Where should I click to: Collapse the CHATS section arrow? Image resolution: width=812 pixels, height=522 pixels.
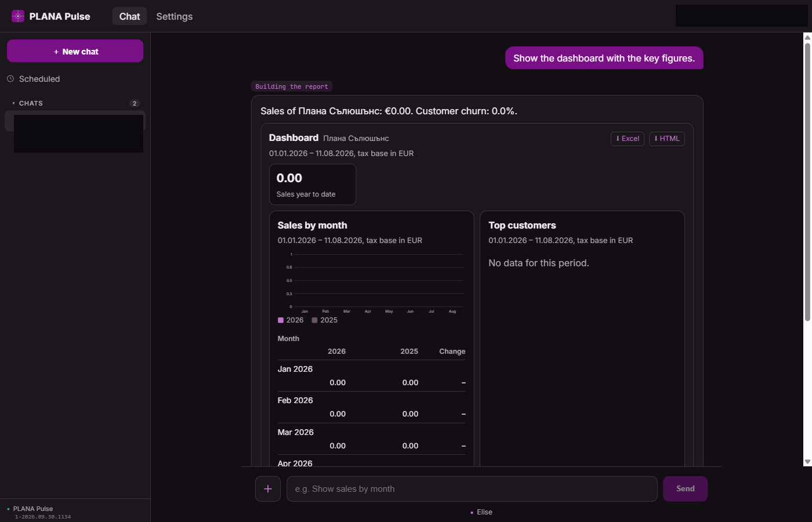(x=13, y=103)
